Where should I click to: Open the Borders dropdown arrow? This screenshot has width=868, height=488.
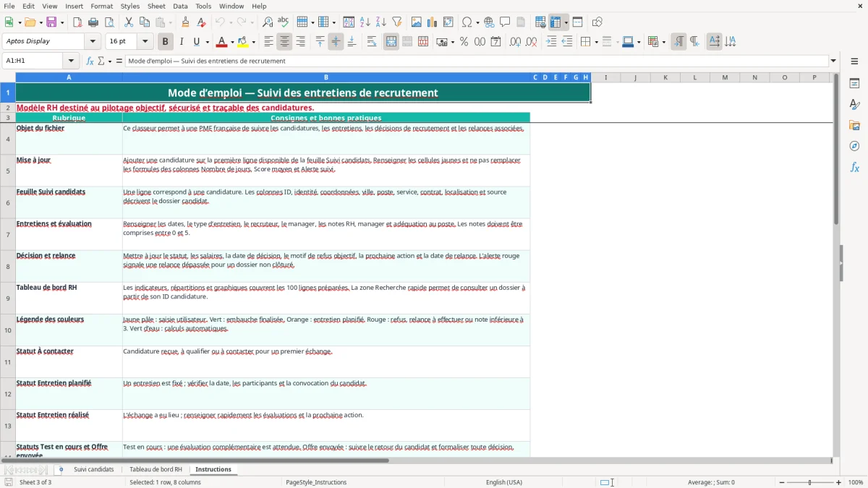point(595,42)
